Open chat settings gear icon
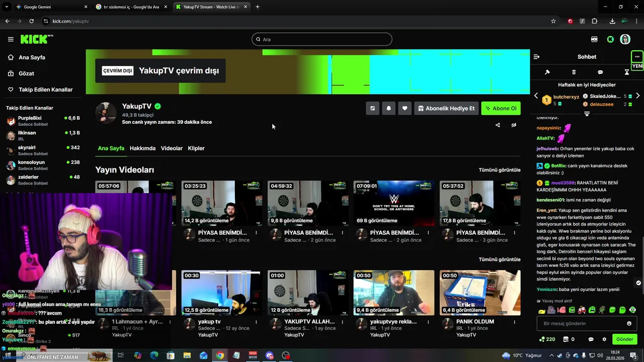The height and width of the screenshot is (362, 644). click(604, 339)
